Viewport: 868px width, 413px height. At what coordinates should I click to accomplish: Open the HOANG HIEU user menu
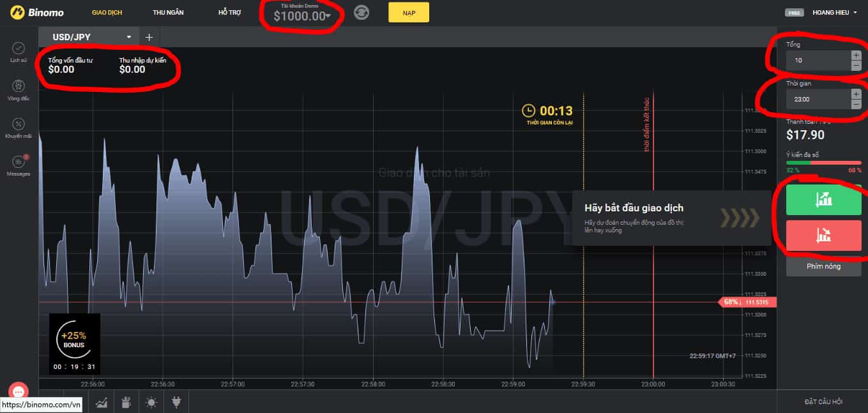tap(834, 12)
